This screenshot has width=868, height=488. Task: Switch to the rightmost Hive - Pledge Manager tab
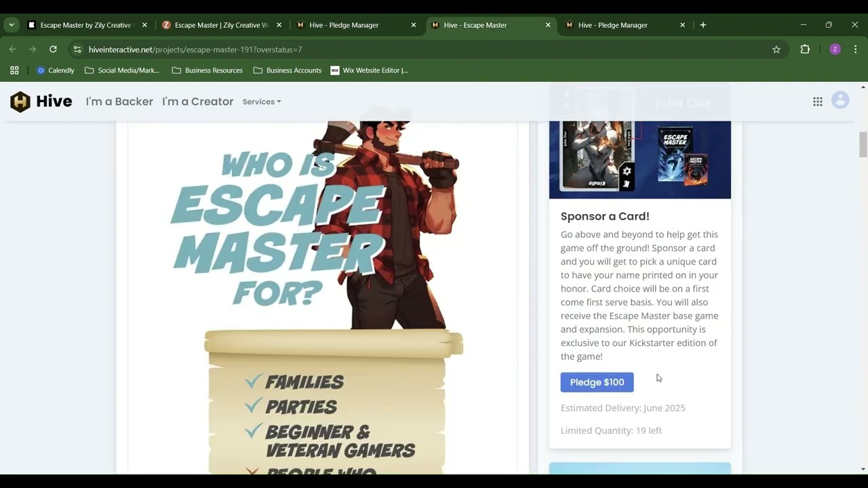[x=625, y=25]
